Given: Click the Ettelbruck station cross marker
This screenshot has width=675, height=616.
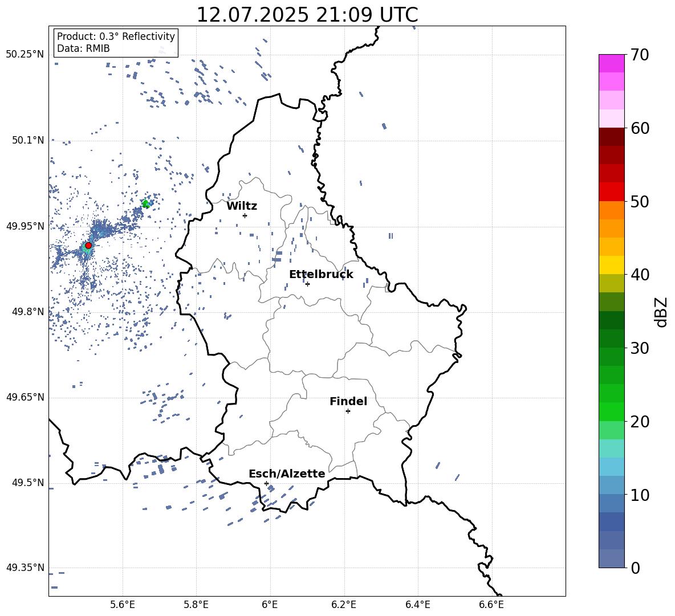Looking at the screenshot, I should point(307,284).
